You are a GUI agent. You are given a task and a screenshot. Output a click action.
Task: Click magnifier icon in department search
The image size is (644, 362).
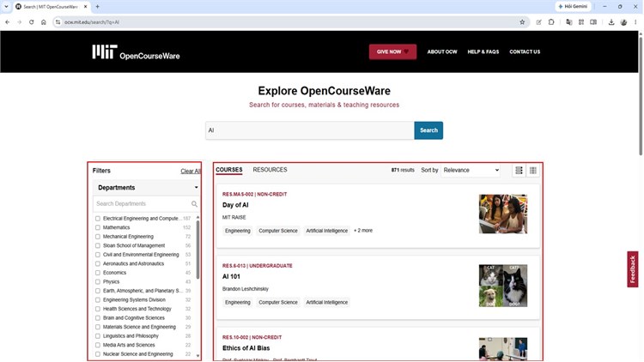(x=194, y=204)
